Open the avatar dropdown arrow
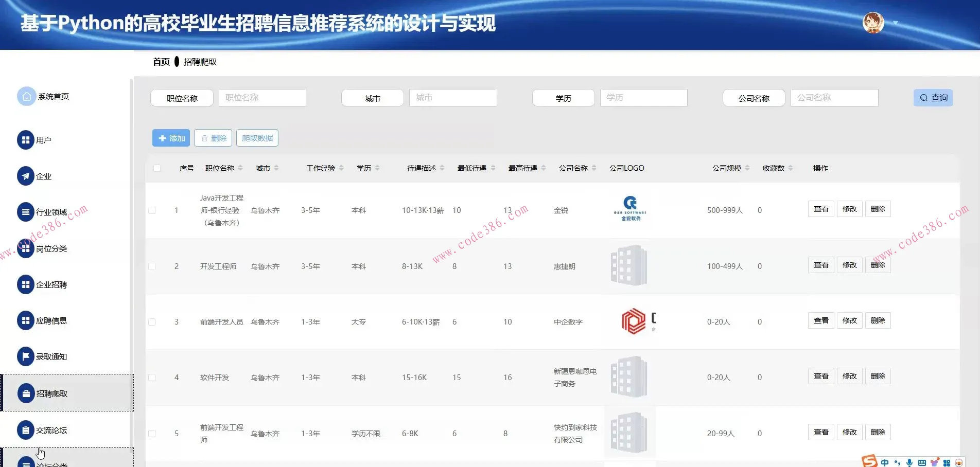The image size is (980, 467). point(896,23)
